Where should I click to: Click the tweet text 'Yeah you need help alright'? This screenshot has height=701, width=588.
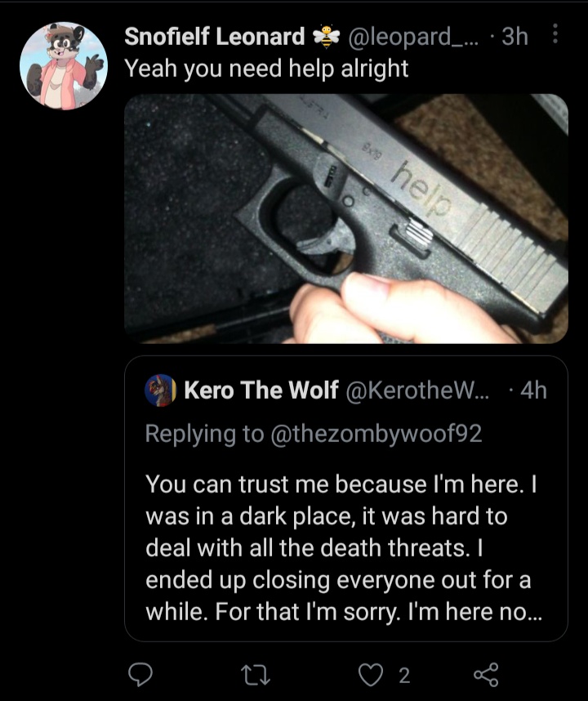point(266,69)
